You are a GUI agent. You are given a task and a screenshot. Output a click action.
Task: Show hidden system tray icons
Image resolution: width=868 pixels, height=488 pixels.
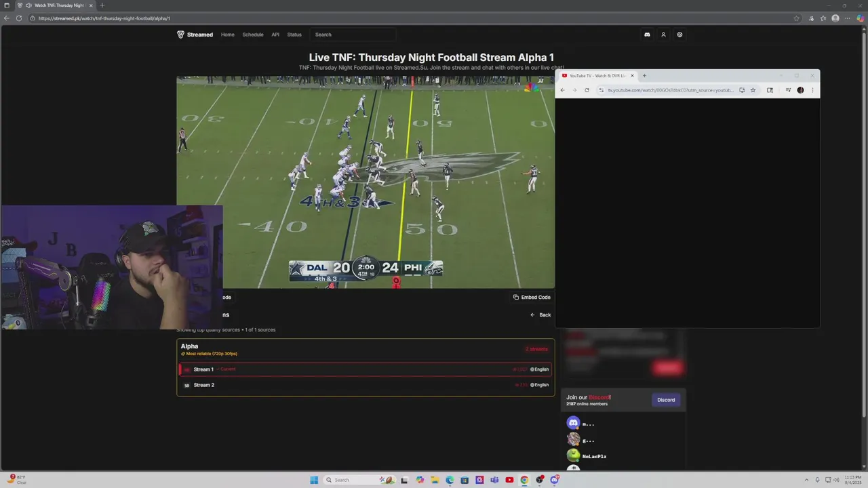806,480
